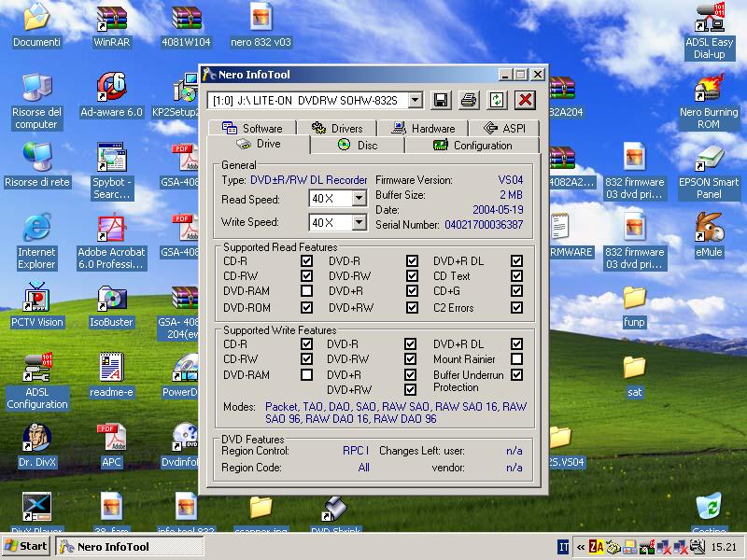Toggle Mount Rainier write feature checkbox
The width and height of the screenshot is (747, 560).
pyautogui.click(x=517, y=359)
